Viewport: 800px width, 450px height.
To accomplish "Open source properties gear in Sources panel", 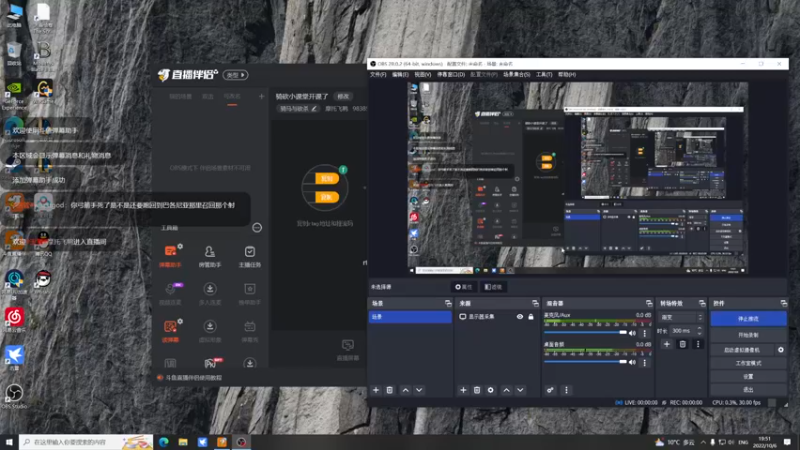I will [491, 390].
